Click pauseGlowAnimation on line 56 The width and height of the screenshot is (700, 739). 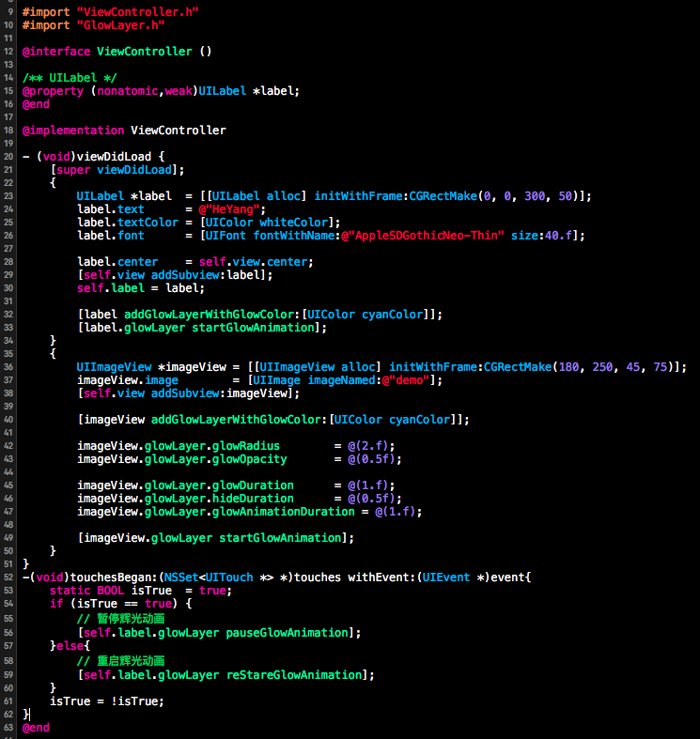point(287,633)
